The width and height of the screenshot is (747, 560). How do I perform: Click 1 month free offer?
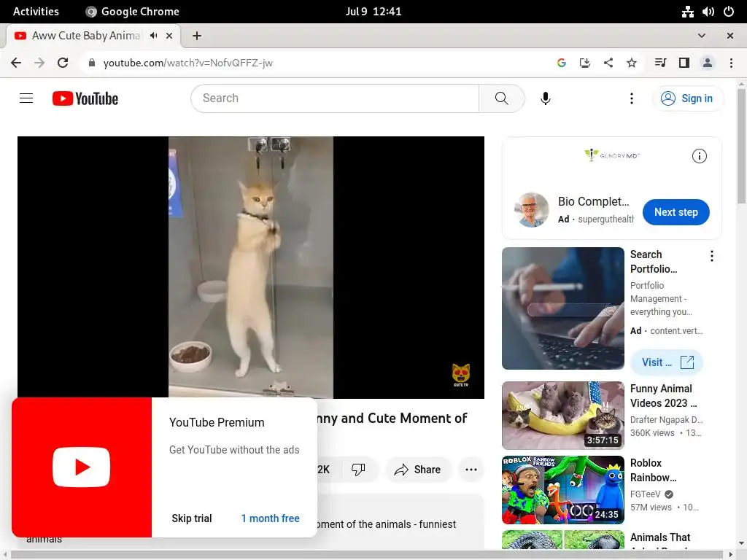(270, 518)
